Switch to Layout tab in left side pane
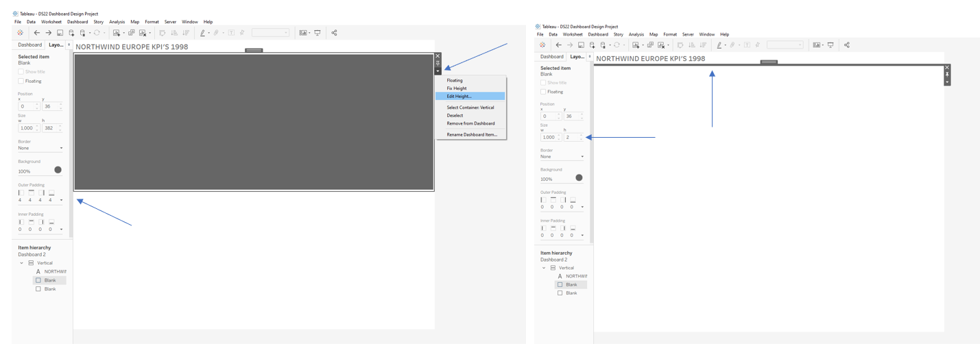Image resolution: width=980 pixels, height=346 pixels. [56, 45]
